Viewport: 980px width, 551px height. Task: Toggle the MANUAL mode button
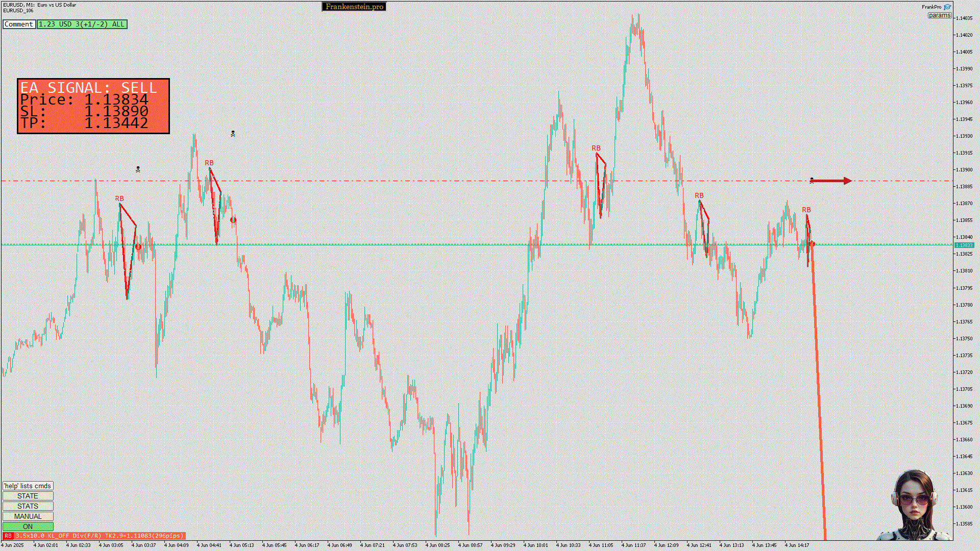pyautogui.click(x=28, y=516)
